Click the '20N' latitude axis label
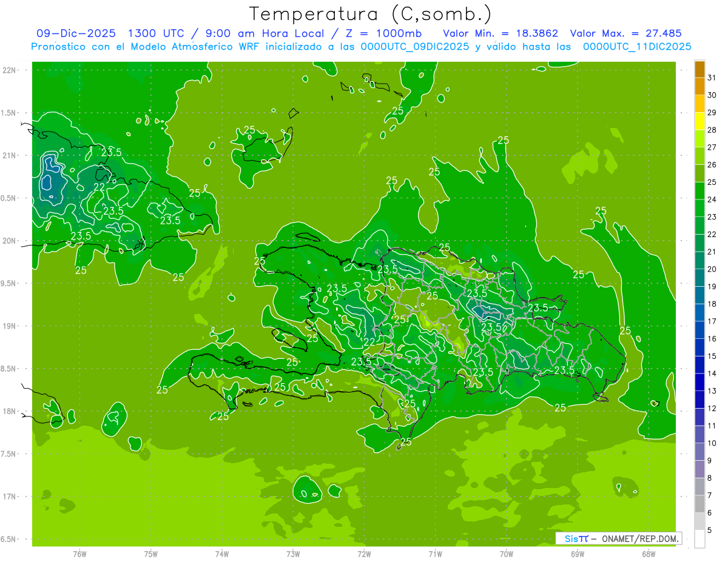The height and width of the screenshot is (562, 728). tap(9, 241)
